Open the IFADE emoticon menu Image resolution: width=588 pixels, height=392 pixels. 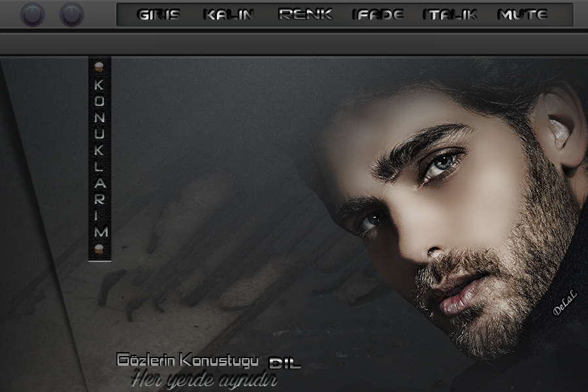point(378,14)
